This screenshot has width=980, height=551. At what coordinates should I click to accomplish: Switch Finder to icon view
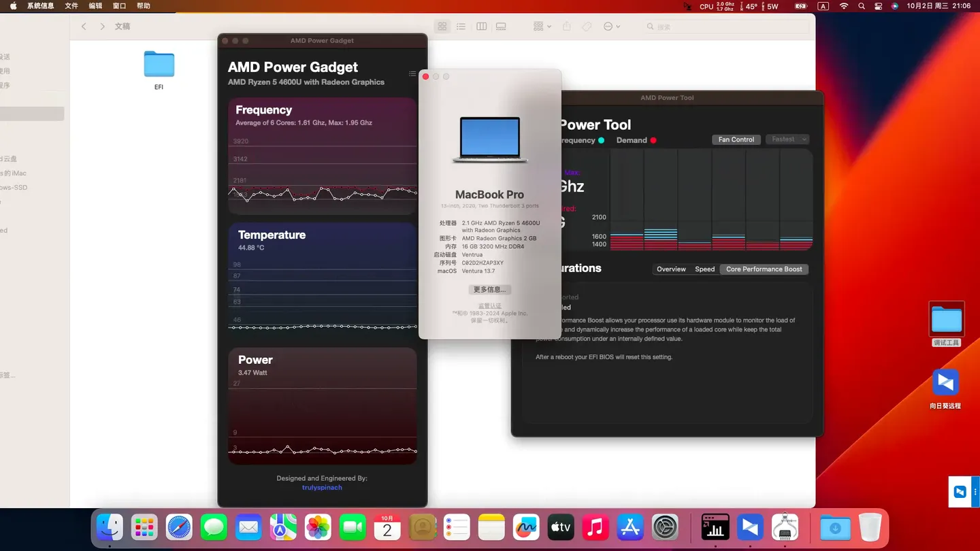click(x=442, y=27)
